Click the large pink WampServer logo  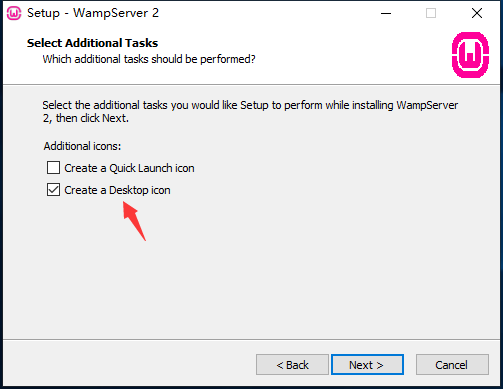470,55
